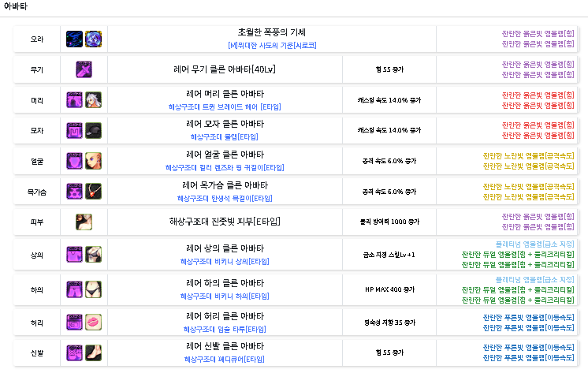Image resolution: width=588 pixels, height=373 pixels.
Task: Click the red necklace icon in 목가슴 row
Action: [x=93, y=192]
